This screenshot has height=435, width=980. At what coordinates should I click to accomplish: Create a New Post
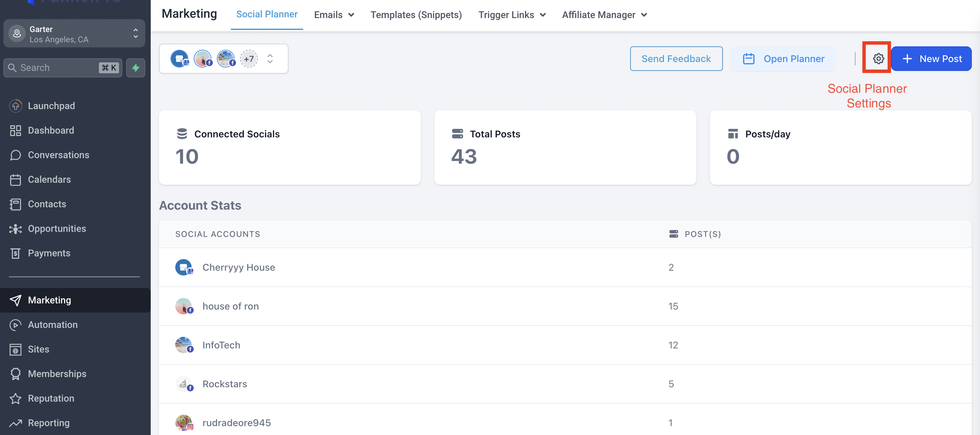click(931, 59)
